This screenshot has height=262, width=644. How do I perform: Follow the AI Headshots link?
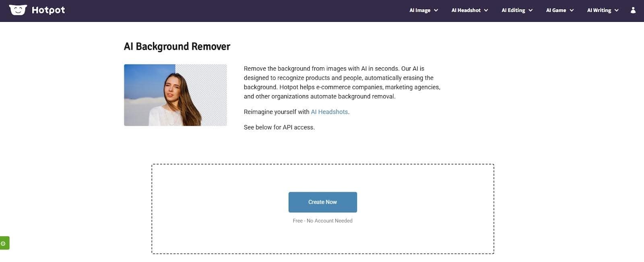click(x=329, y=112)
